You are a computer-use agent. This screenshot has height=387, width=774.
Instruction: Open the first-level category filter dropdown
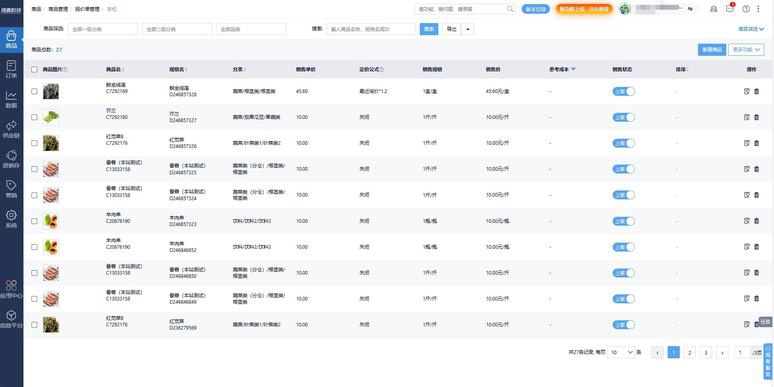click(103, 29)
